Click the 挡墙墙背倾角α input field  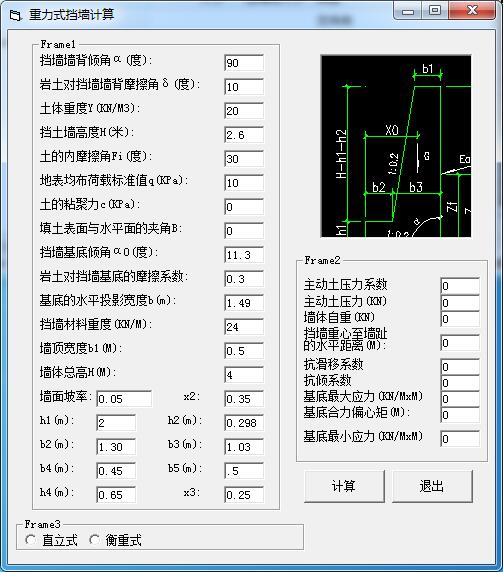[244, 63]
